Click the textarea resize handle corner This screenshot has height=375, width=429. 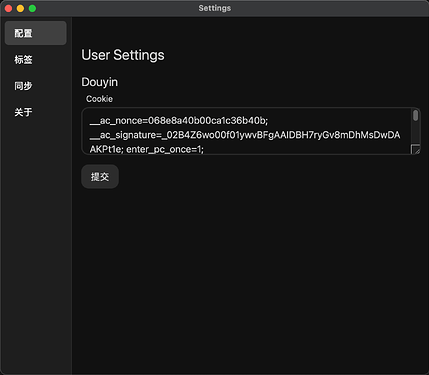click(x=416, y=149)
